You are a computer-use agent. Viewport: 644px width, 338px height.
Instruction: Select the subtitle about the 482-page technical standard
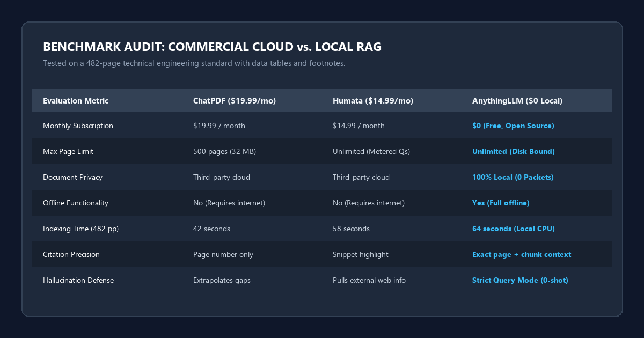(x=194, y=63)
